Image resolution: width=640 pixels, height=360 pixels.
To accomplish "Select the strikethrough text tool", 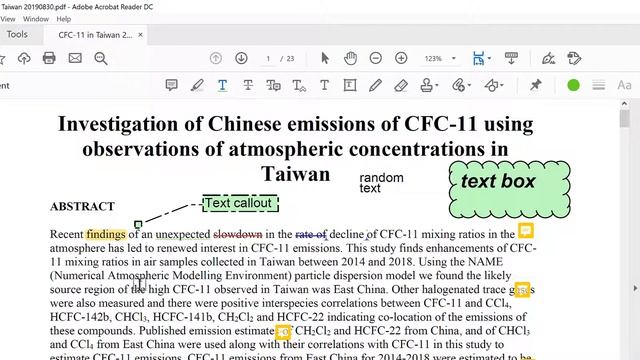I will pos(248,85).
